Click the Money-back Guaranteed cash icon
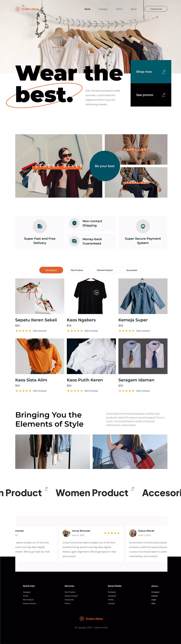 tap(74, 241)
